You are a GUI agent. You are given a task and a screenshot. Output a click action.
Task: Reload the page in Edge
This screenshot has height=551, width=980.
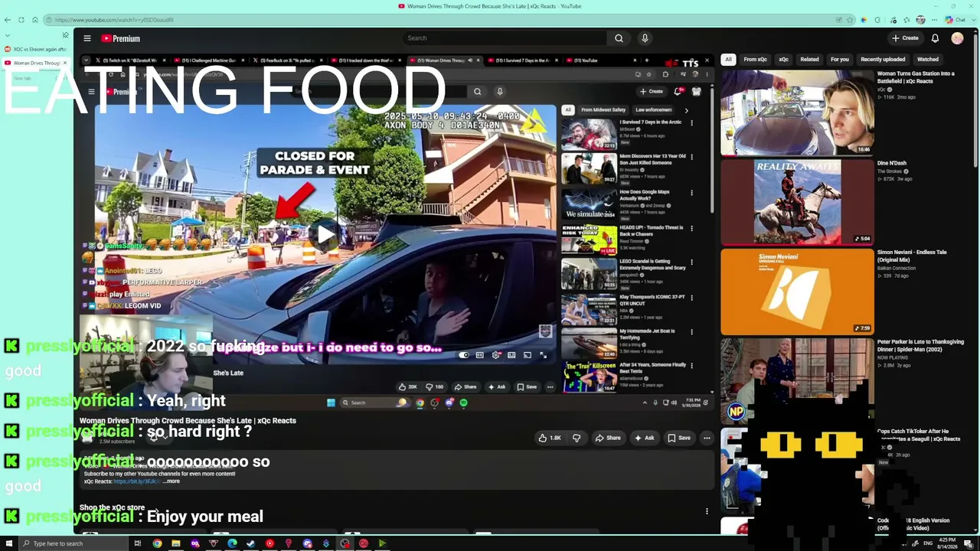pos(21,20)
